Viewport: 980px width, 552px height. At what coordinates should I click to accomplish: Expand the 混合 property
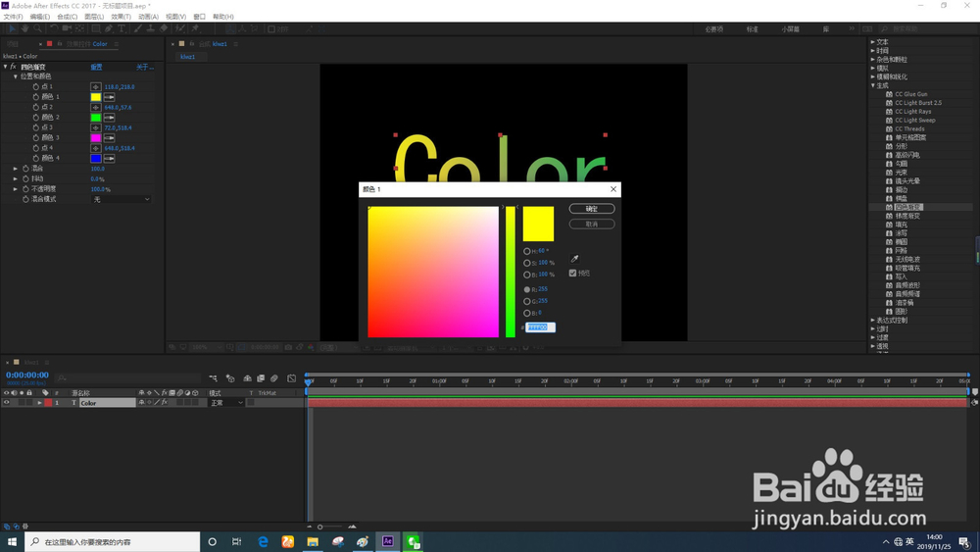16,169
